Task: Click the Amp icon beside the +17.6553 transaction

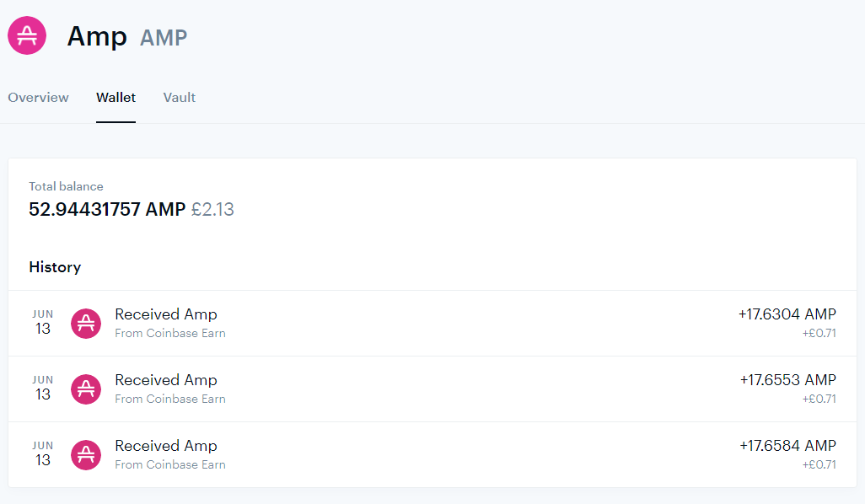Action: pos(86,389)
